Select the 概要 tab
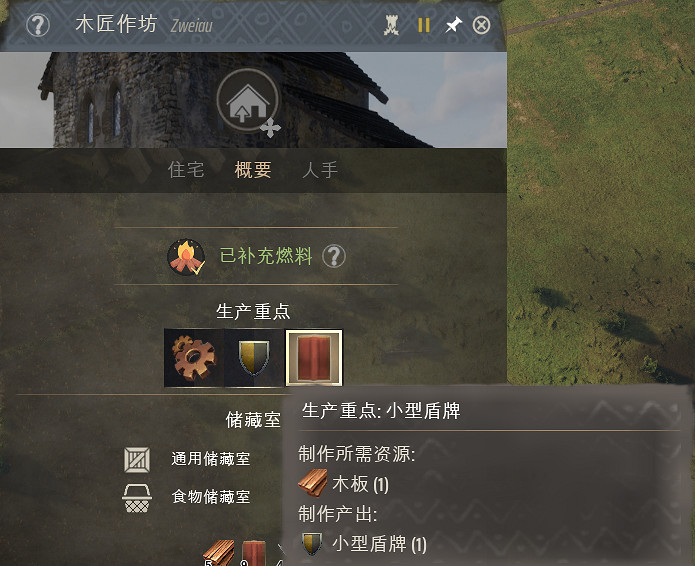695x566 pixels. 253,170
